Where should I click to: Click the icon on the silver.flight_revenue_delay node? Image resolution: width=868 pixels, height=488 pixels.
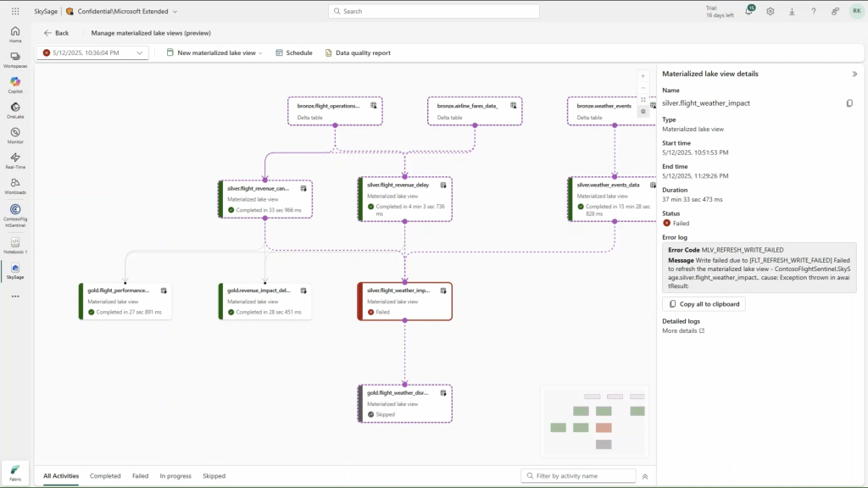pos(442,185)
